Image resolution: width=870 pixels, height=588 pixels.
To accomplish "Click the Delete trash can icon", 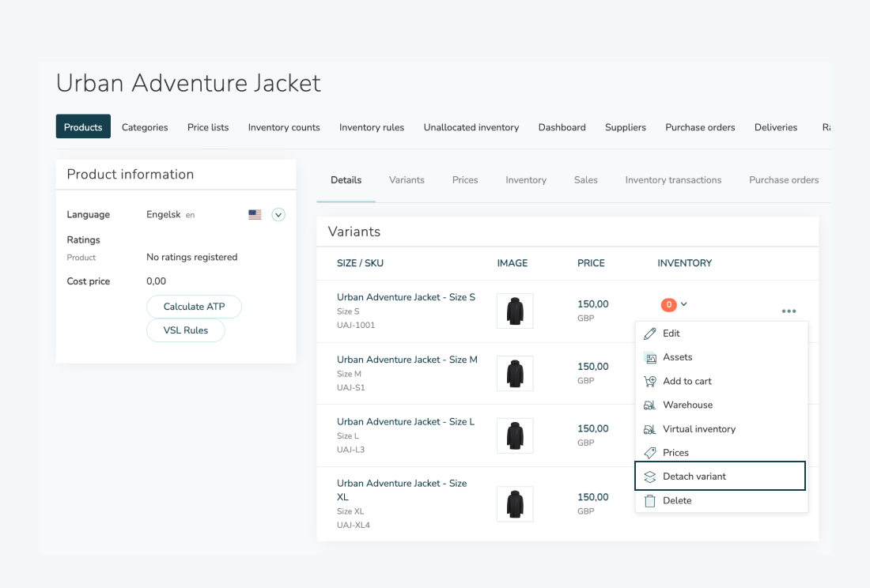I will tap(650, 501).
